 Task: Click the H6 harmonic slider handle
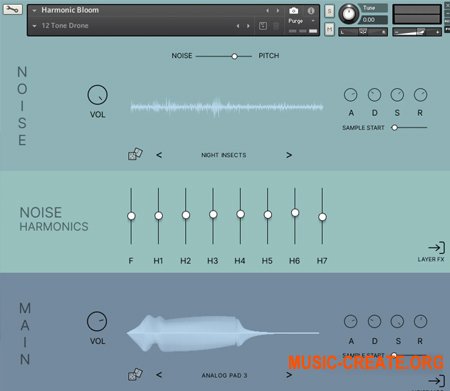click(295, 213)
